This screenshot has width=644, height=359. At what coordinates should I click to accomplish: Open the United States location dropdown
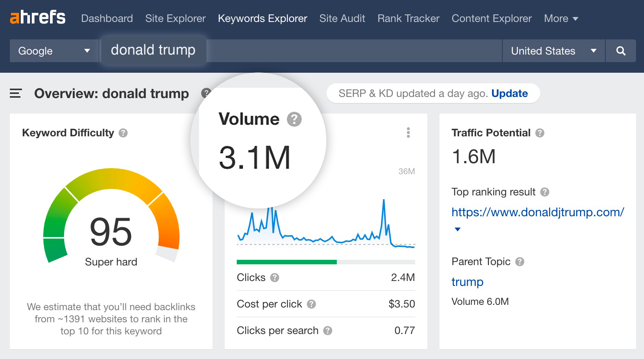tap(553, 51)
